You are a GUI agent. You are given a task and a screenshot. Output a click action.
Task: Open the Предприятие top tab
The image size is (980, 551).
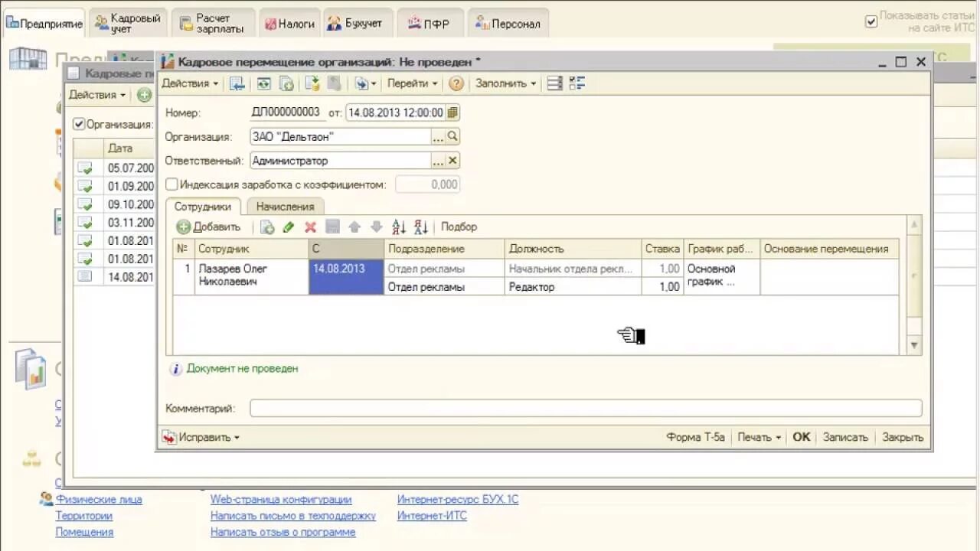click(44, 24)
